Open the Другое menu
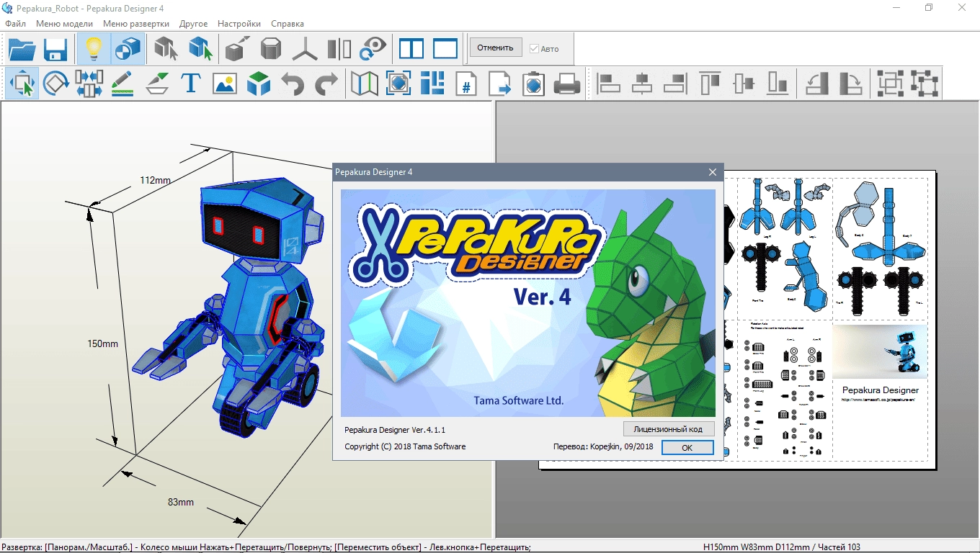 [194, 24]
